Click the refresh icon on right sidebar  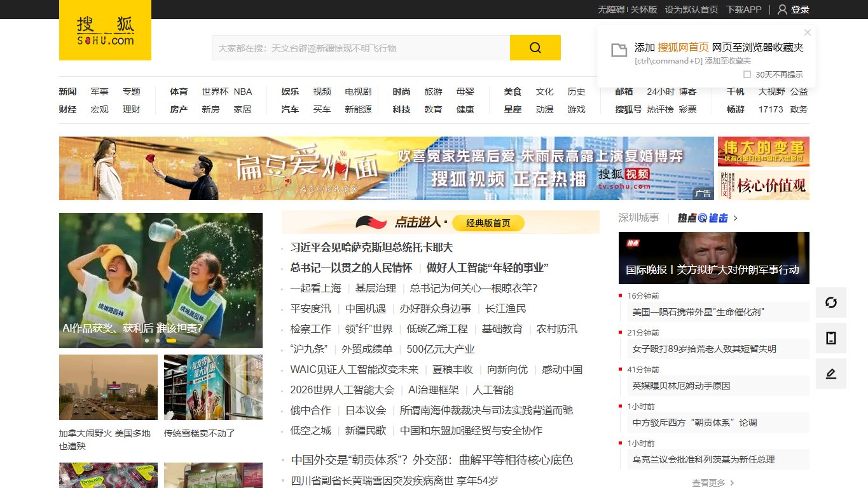click(831, 302)
